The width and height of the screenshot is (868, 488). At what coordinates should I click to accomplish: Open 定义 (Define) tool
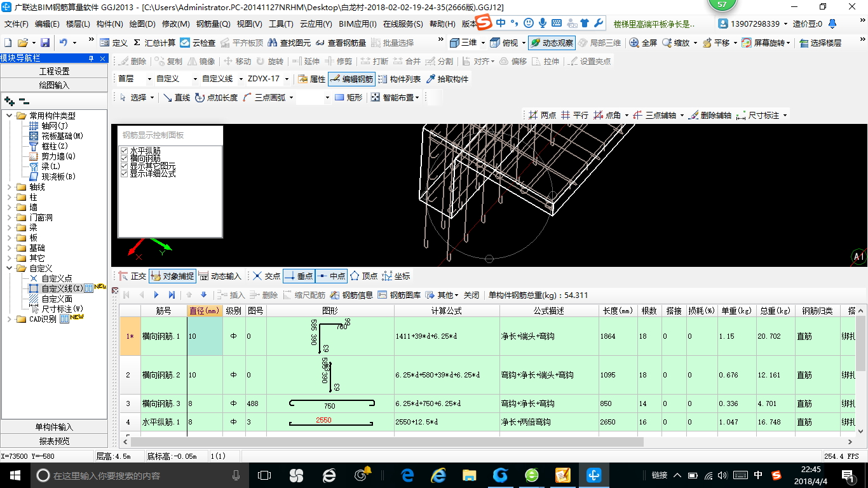point(114,43)
